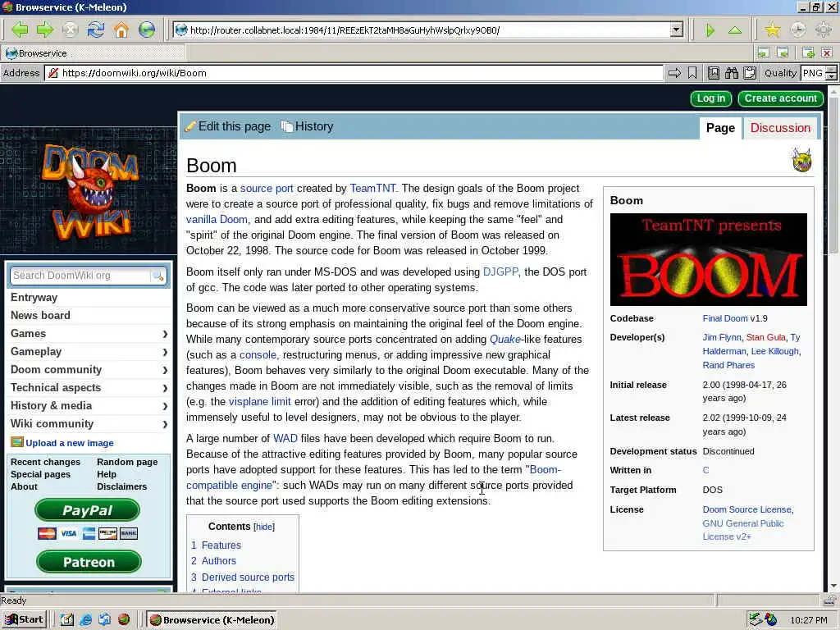Click the Patreon button

coord(89,563)
